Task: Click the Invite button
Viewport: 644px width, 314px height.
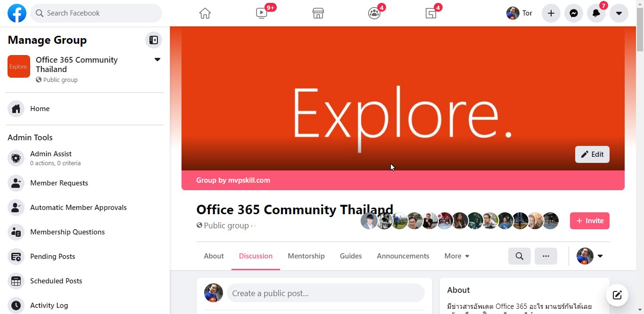Action: coord(590,221)
